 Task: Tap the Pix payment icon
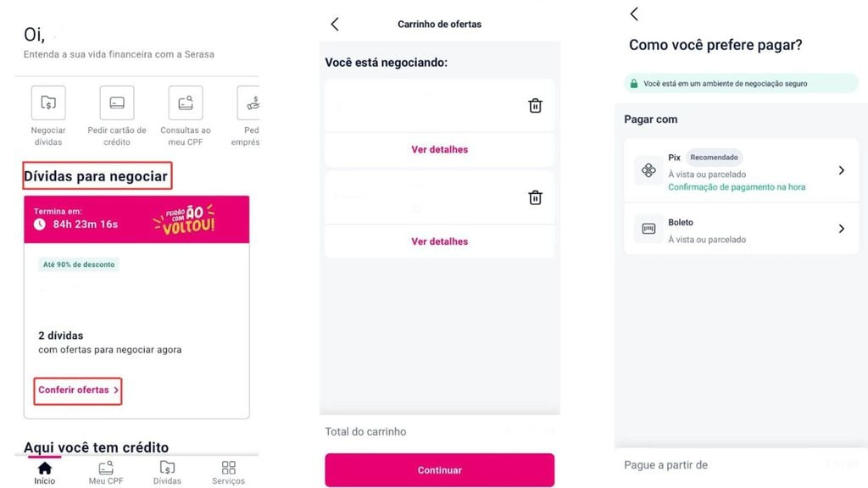[x=648, y=170]
